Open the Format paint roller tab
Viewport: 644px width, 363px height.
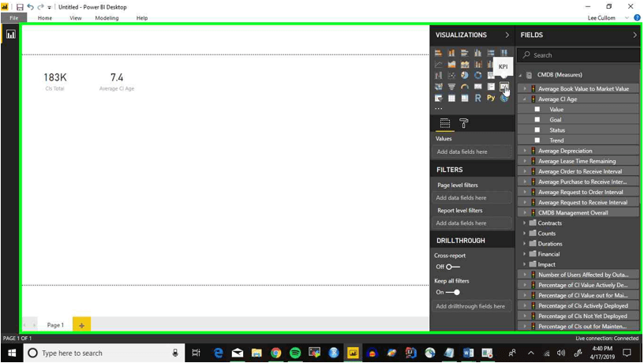tap(464, 123)
